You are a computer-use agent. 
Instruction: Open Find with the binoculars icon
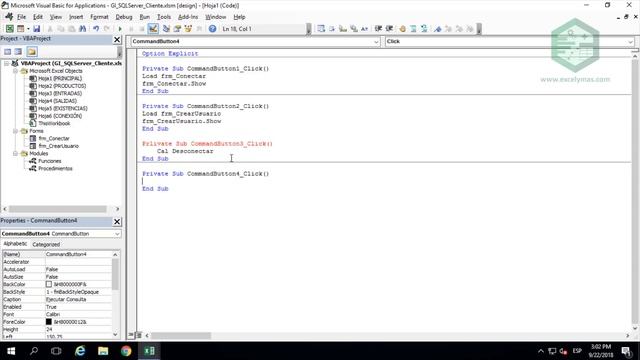point(82,29)
